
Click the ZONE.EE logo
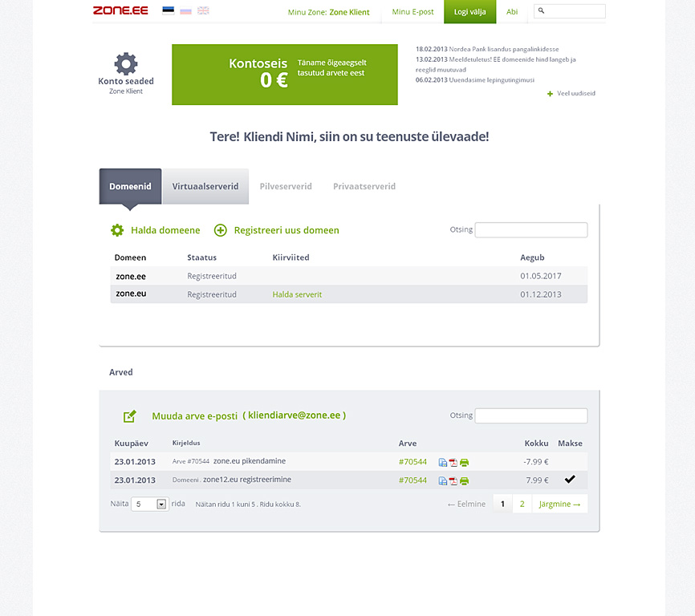pos(120,10)
